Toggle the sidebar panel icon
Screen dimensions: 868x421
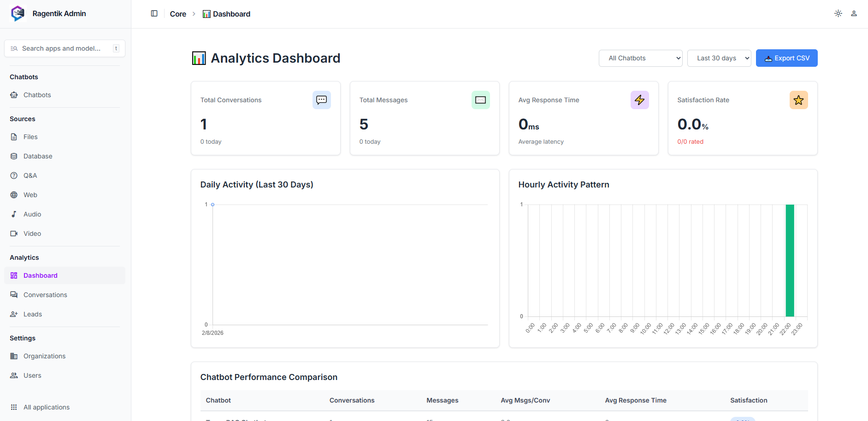pyautogui.click(x=154, y=14)
